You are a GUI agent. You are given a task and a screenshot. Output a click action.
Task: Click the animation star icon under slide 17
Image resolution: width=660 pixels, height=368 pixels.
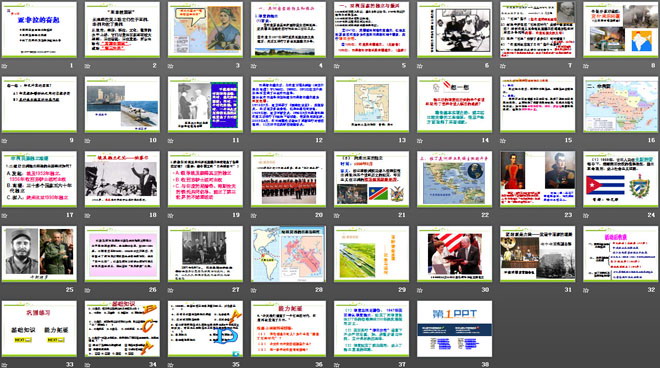[x=4, y=216]
